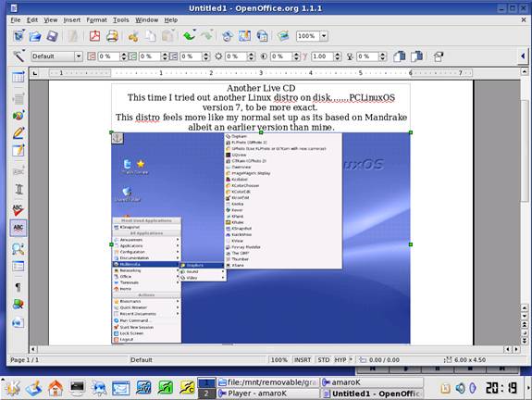Increase Contrast percentage spinner
The width and height of the screenshot is (532, 400).
click(x=296, y=54)
